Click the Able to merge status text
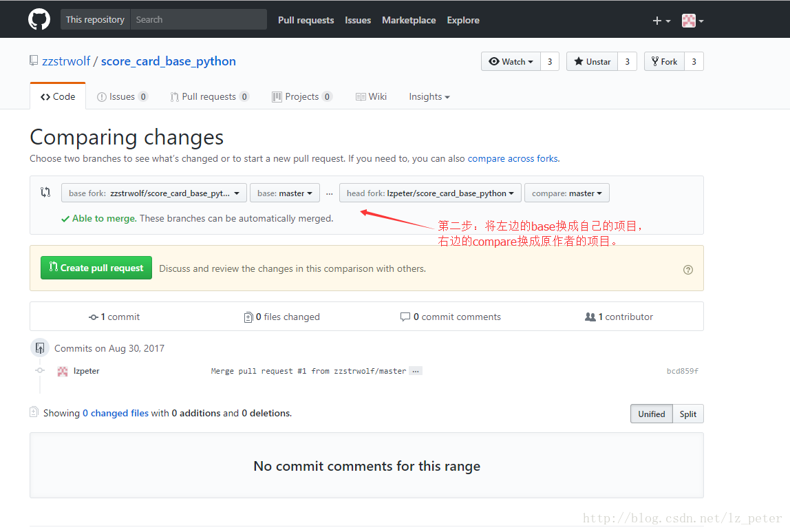The height and width of the screenshot is (532, 790). 105,219
